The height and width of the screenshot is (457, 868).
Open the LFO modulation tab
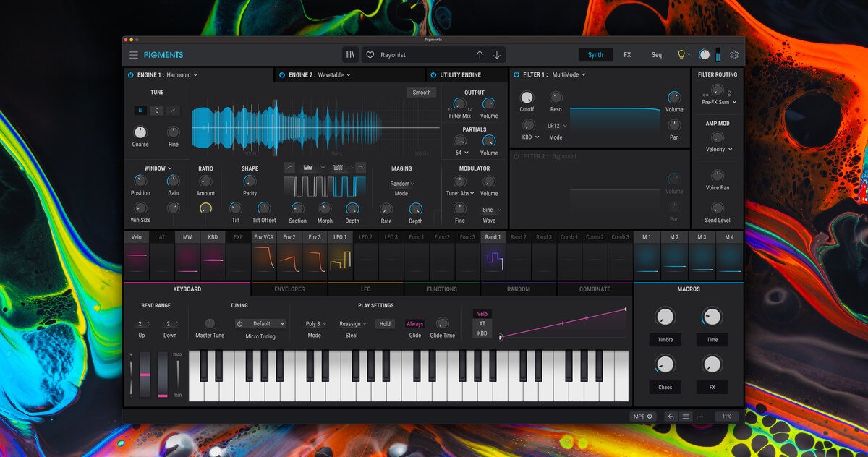366,289
